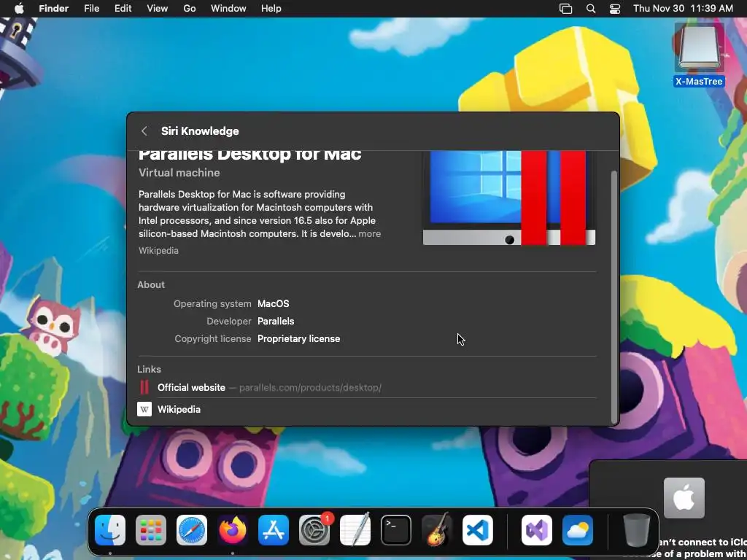Open App Store from the Dock
The image size is (747, 560).
[x=274, y=530]
